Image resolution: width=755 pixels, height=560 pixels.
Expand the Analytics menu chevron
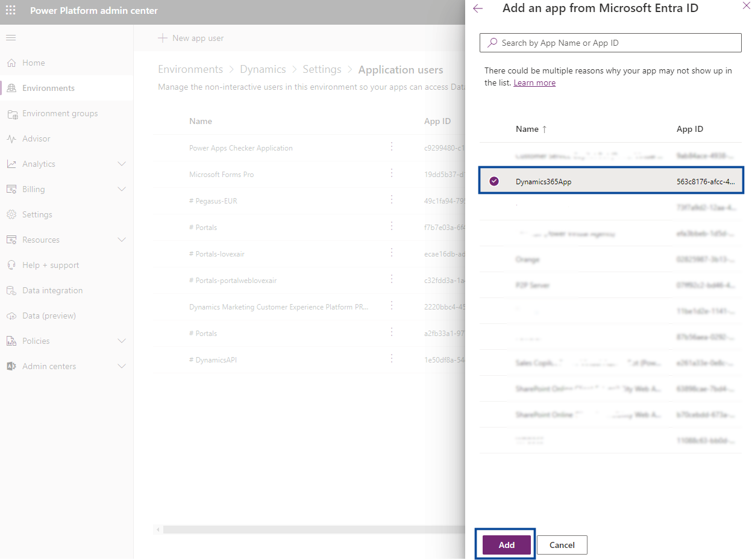click(122, 164)
